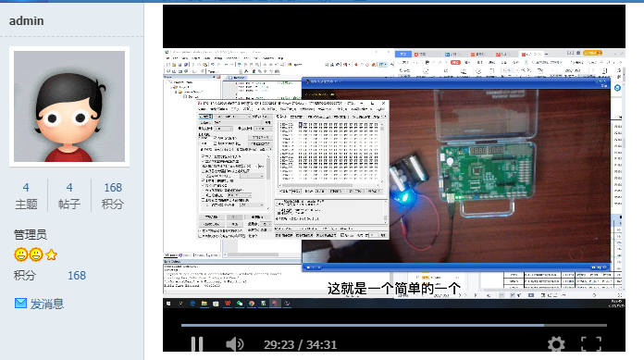This screenshot has height=360, width=644.
Task: Click the envelope icon beside 发消息
Action: 20,304
